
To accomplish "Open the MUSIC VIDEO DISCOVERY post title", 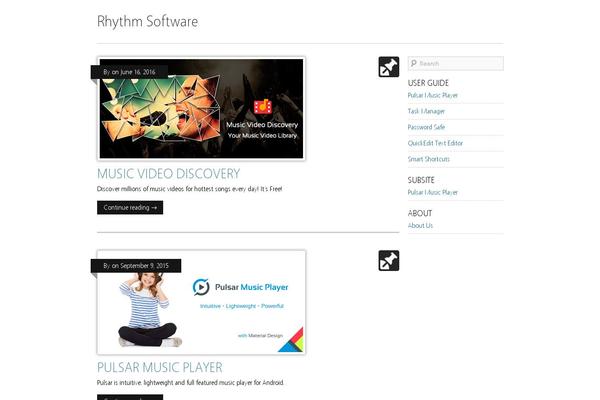I will click(x=168, y=174).
